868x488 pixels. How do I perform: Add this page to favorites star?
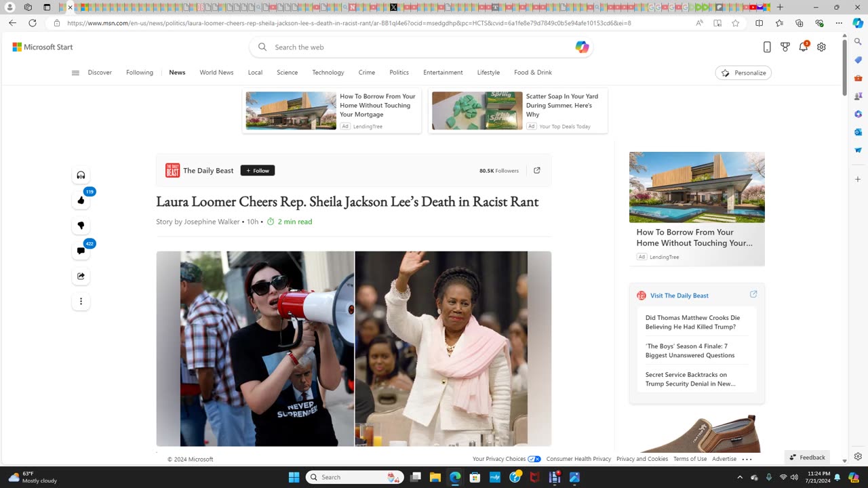click(736, 23)
